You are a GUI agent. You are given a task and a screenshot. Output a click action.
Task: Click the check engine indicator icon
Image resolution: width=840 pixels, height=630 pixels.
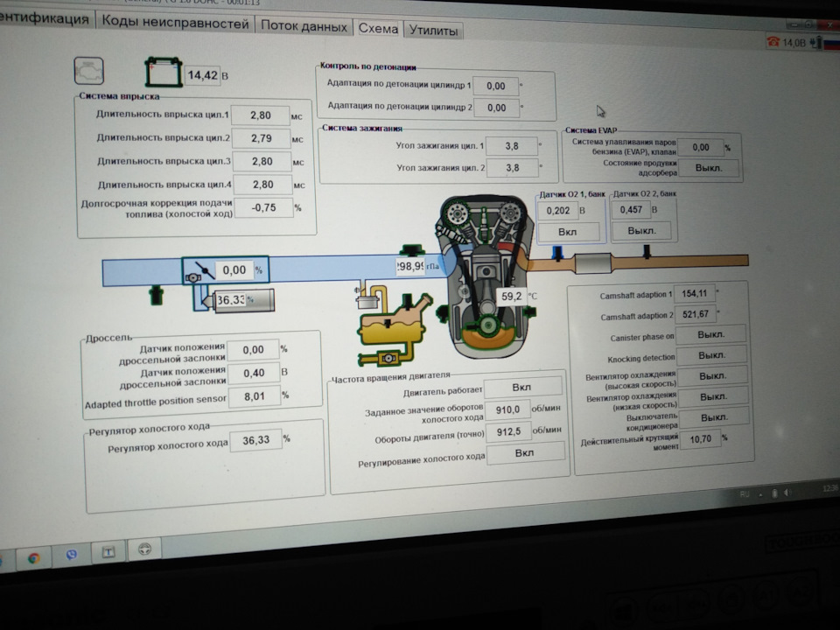(88, 71)
